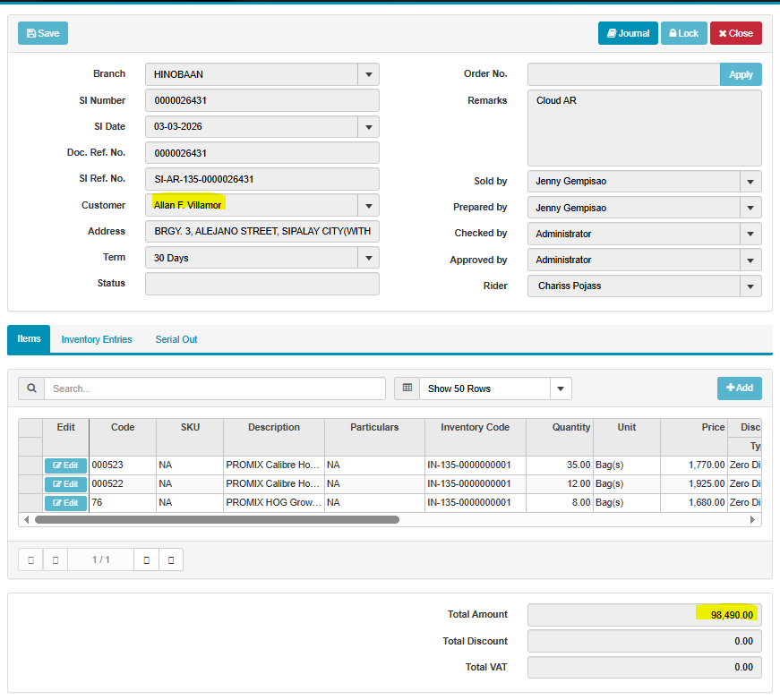Screen dimensions: 780x700
Task: Add a new item row
Action: [739, 388]
